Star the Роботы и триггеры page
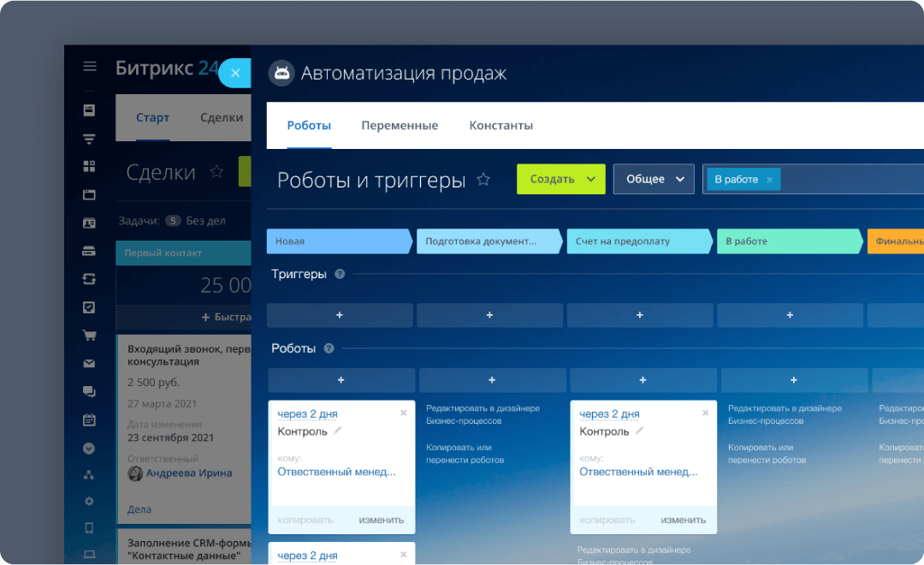Screen dimensions: 924x565 tap(483, 179)
